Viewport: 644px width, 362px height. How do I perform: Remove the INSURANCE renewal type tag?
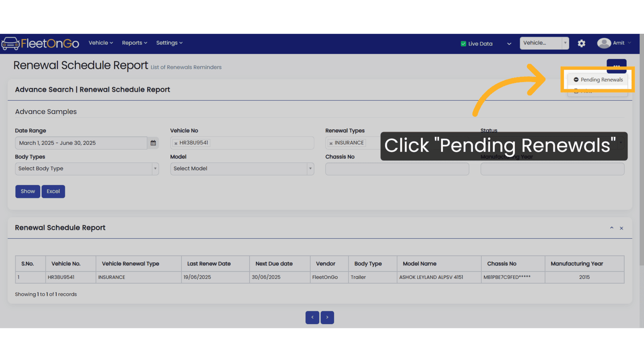click(331, 143)
